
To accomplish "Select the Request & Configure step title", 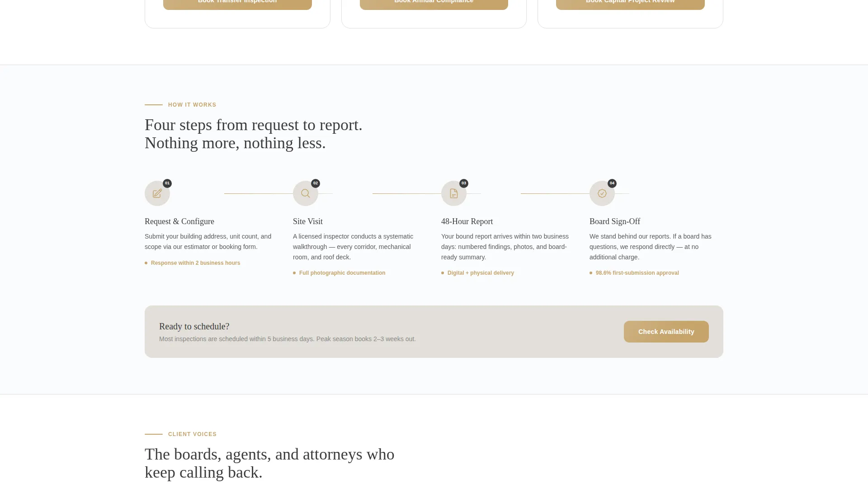I will point(179,221).
